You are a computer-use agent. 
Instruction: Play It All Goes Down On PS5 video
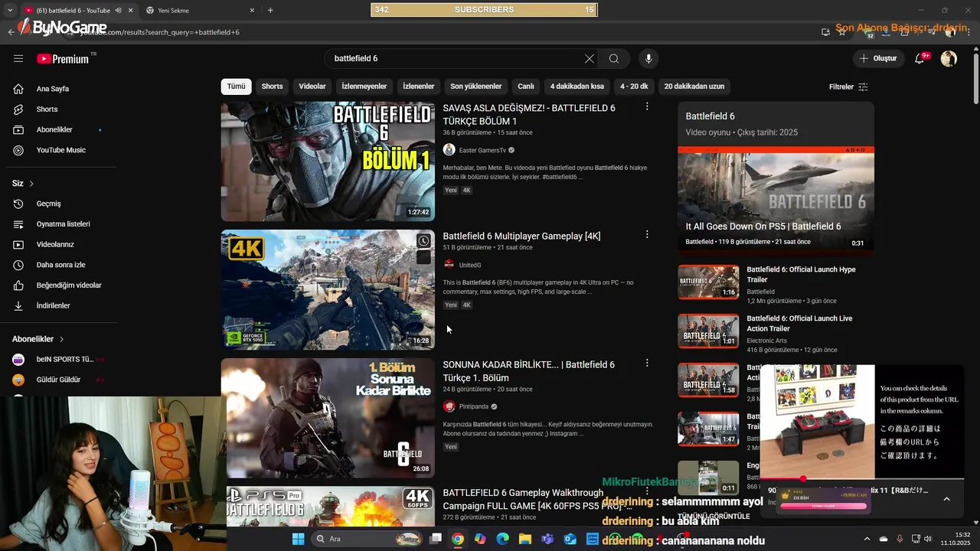776,199
